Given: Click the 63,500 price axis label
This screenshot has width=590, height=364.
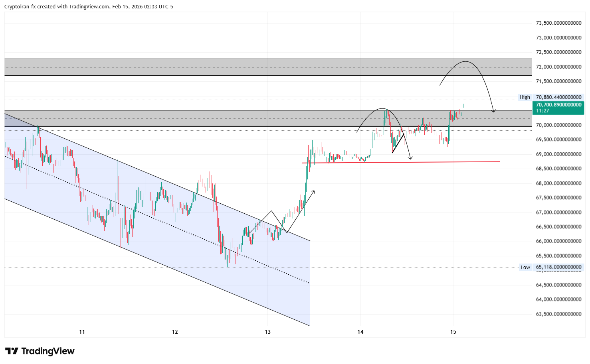Looking at the screenshot, I should click(x=558, y=314).
